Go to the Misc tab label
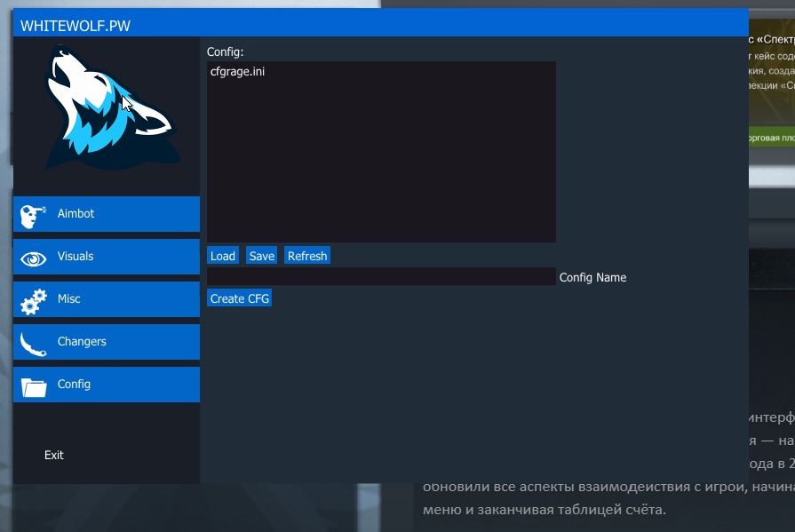Image resolution: width=795 pixels, height=532 pixels. (69, 299)
